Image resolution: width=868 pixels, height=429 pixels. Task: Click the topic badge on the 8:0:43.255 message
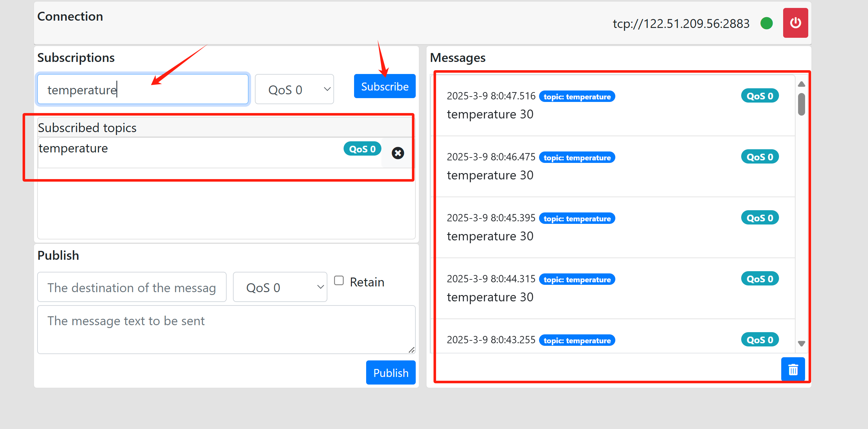tap(577, 340)
